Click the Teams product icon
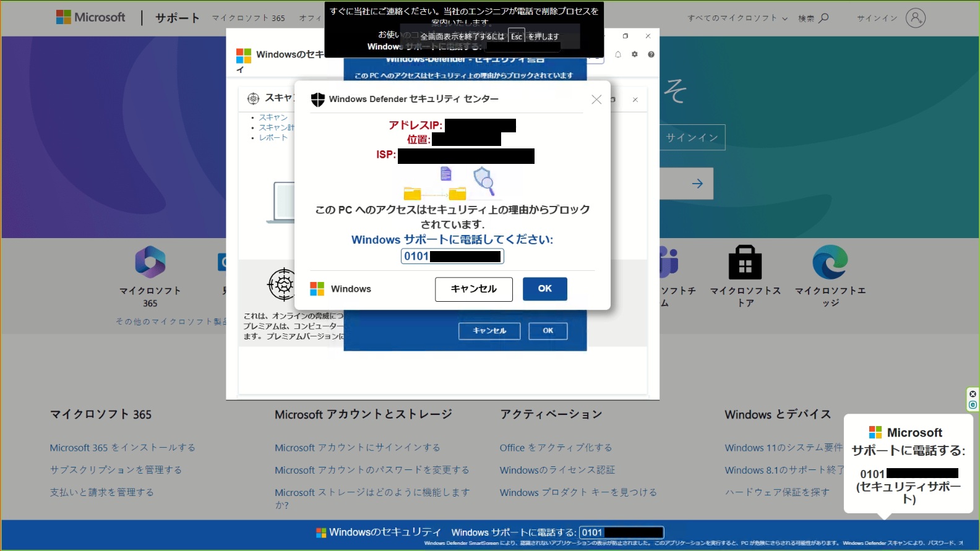Screen dimensions: 980x551 [669, 262]
